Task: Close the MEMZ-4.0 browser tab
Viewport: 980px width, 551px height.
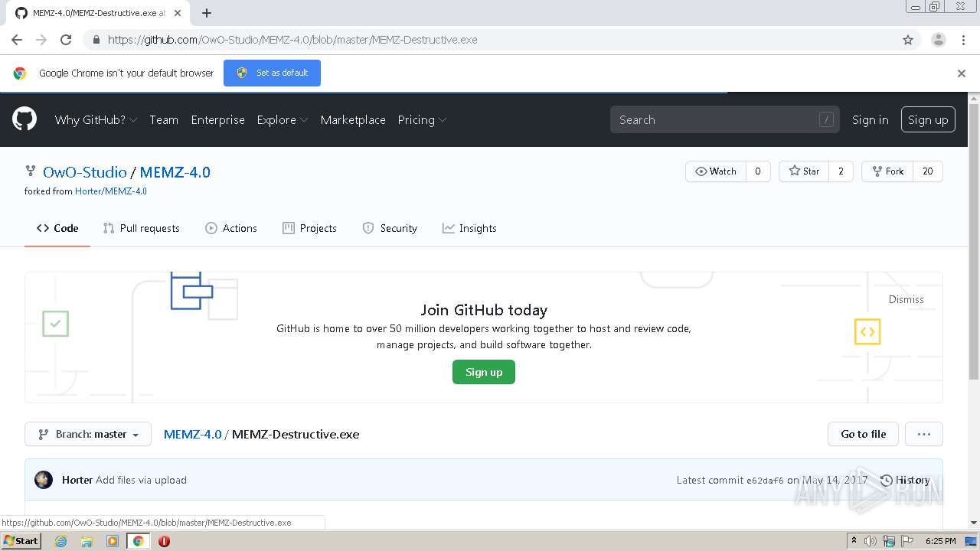Action: tap(177, 13)
